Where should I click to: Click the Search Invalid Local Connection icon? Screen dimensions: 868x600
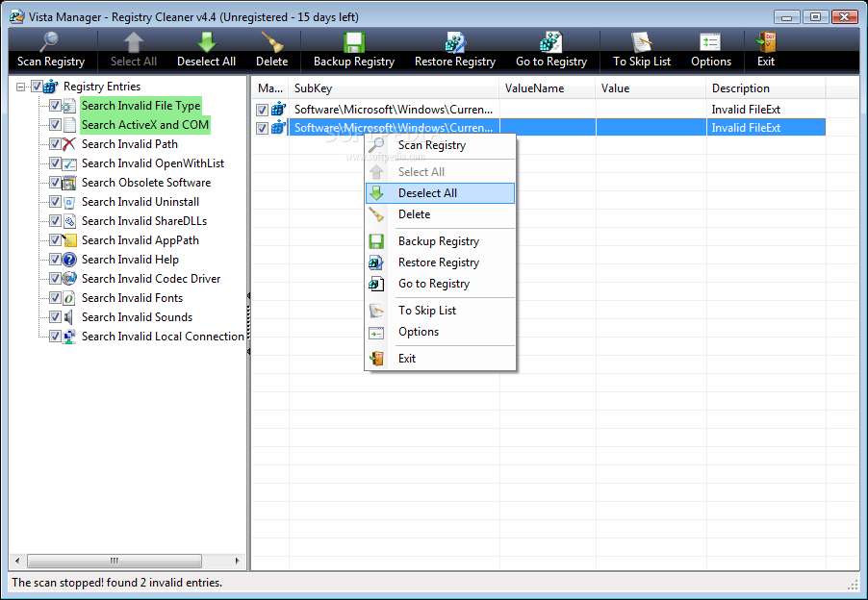[69, 337]
